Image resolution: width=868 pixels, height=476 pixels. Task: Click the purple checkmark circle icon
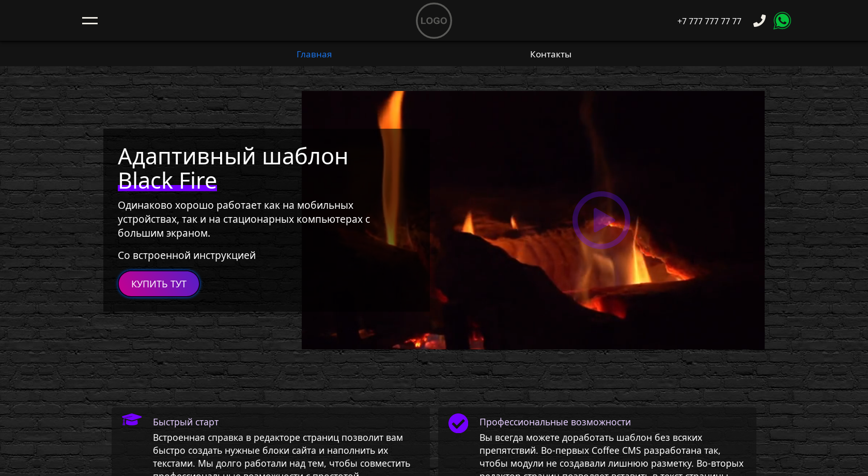click(458, 423)
